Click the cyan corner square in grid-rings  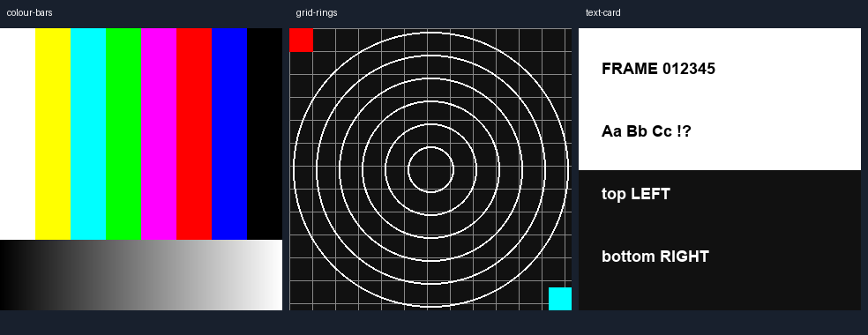[x=560, y=299]
